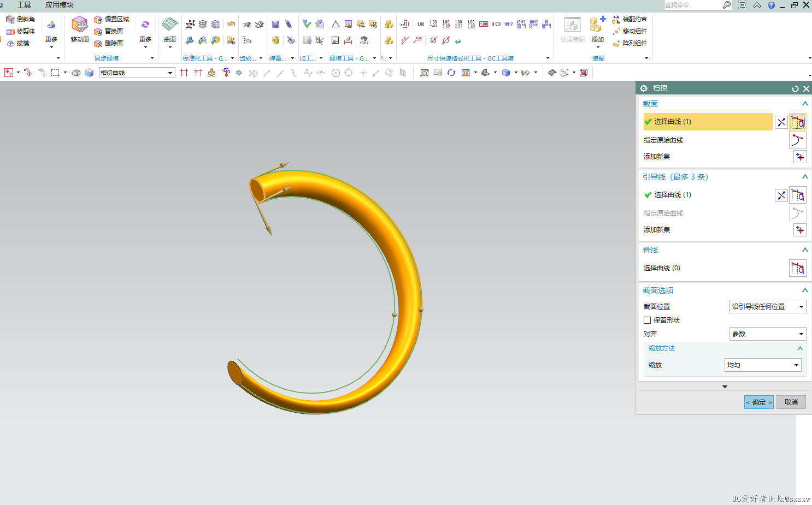Expand more options arrow at dialog bottom
The height and width of the screenshot is (505, 812).
coord(725,387)
